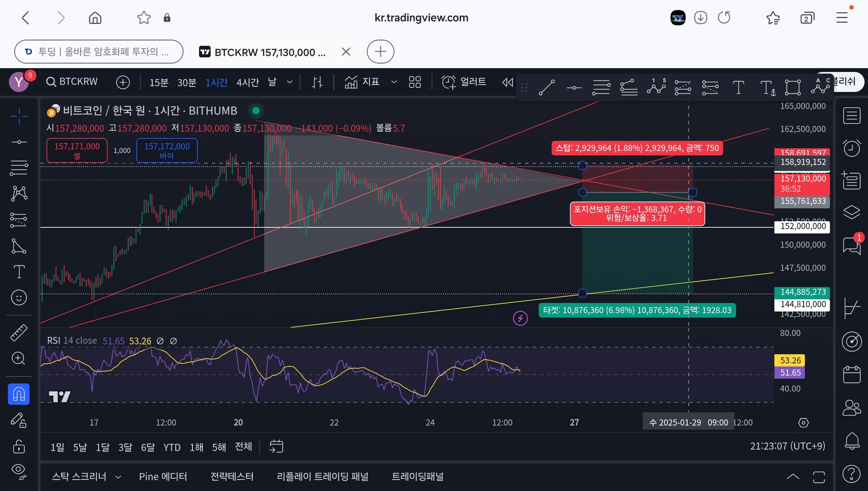
Task: Toggle stay in drawing mode pencil-lock
Action: click(19, 420)
